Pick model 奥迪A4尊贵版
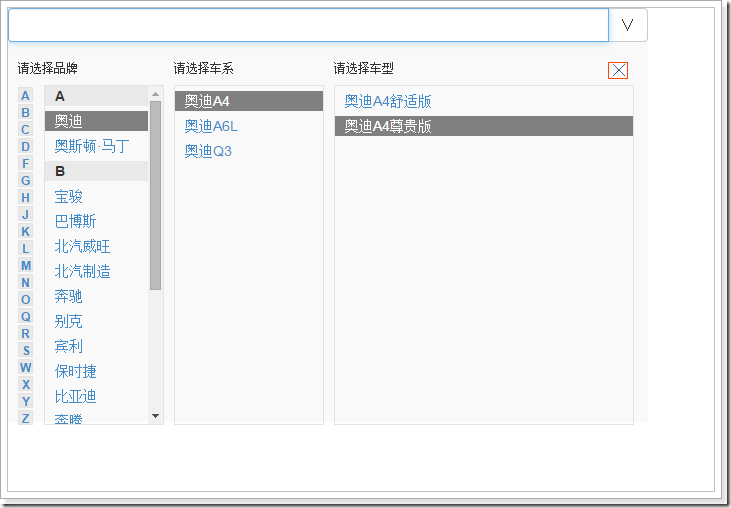 click(x=484, y=126)
